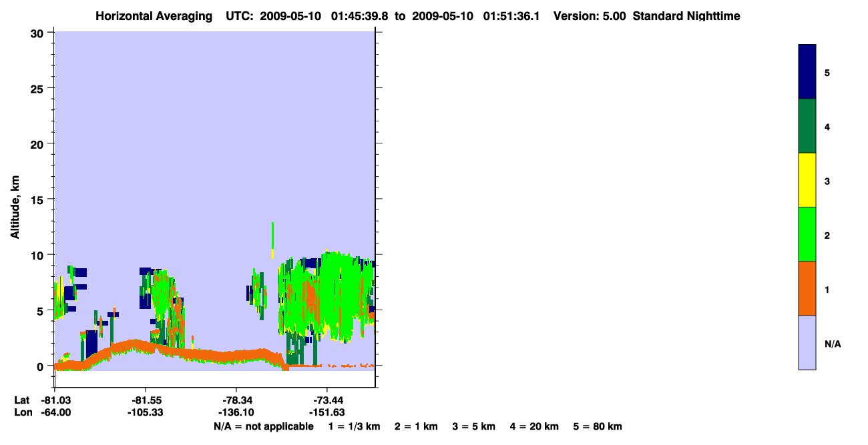This screenshot has height=445, width=868.
Task: Click the longitude value -151.63
Action: point(327,412)
